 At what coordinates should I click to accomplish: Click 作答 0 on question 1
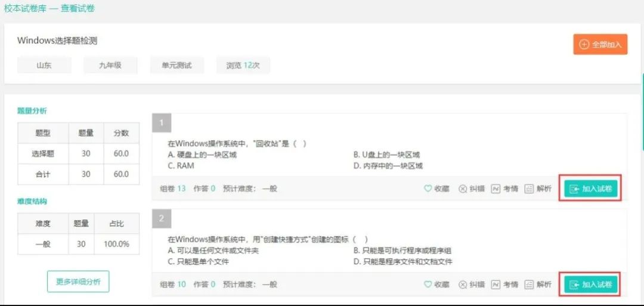tap(204, 188)
